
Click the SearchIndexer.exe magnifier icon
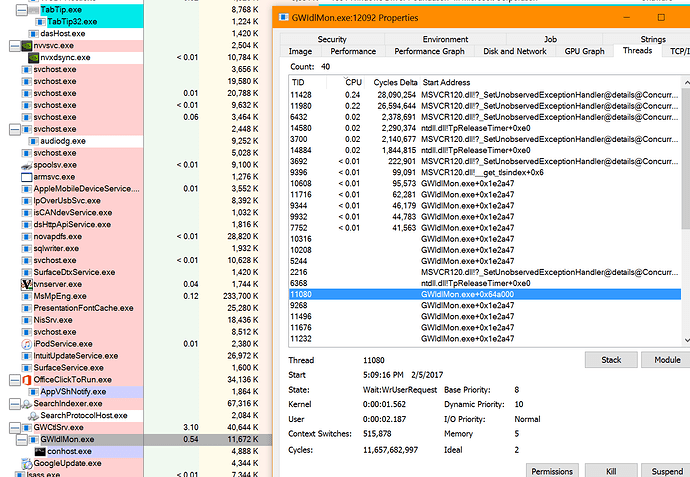(26, 403)
